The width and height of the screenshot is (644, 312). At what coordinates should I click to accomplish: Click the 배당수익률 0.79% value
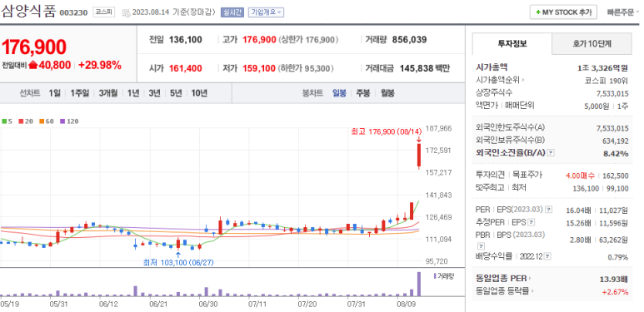tap(617, 257)
